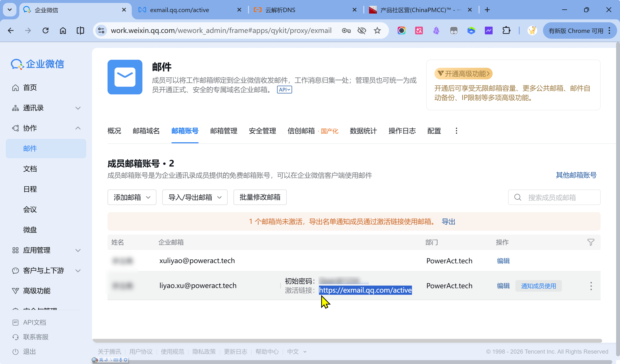Open the 添加邮箱 dropdown
This screenshot has width=620, height=364.
coord(132,197)
